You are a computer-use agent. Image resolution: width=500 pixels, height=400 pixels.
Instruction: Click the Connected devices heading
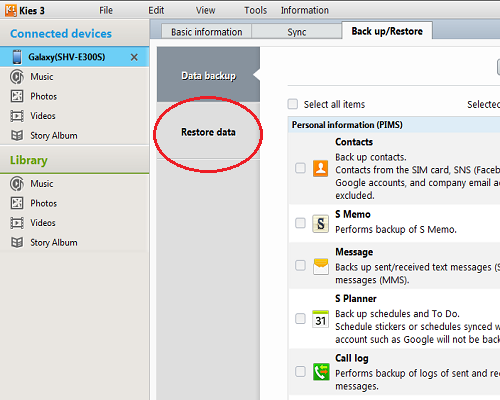tap(61, 34)
